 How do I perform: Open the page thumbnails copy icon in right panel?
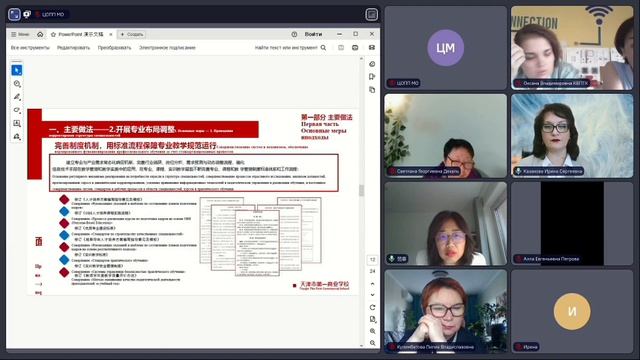pos(372,89)
